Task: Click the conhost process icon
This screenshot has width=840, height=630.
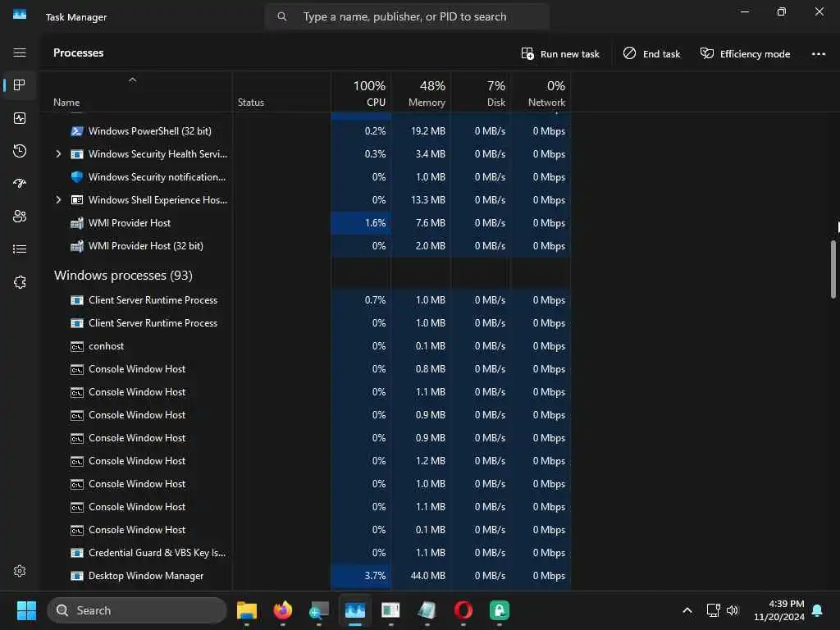Action: (77, 347)
